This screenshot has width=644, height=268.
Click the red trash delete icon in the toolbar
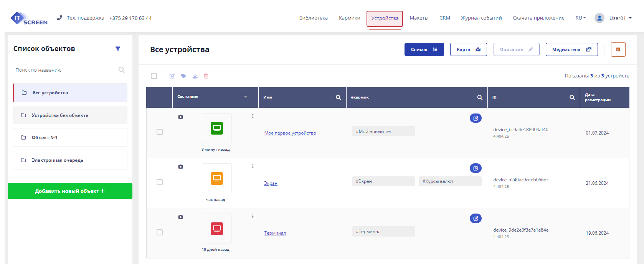(206, 76)
